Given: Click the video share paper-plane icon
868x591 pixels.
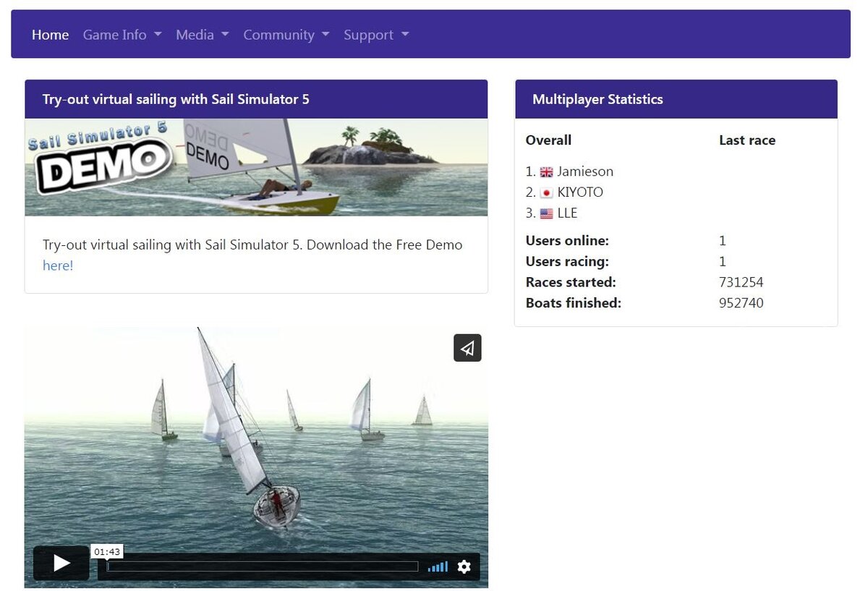Looking at the screenshot, I should (467, 348).
